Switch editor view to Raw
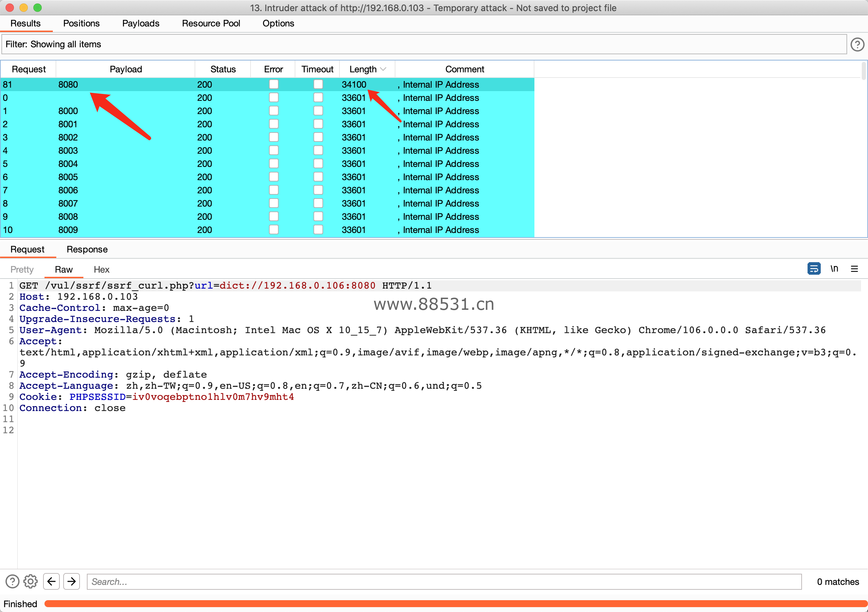This screenshot has width=868, height=612. click(64, 270)
